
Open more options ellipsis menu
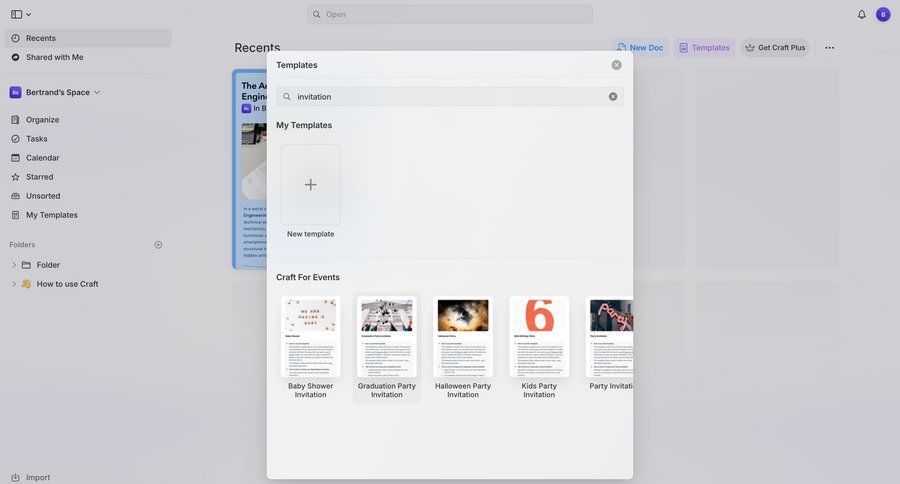[x=829, y=48]
